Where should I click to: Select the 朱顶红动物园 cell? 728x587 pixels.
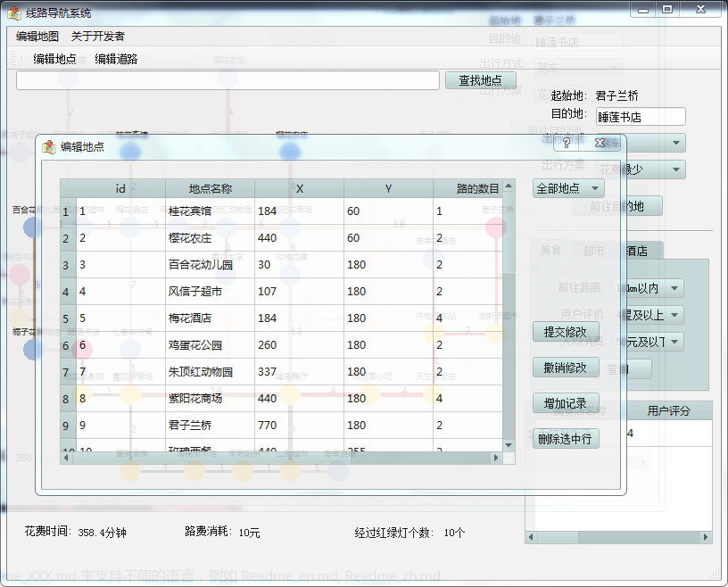(x=210, y=372)
